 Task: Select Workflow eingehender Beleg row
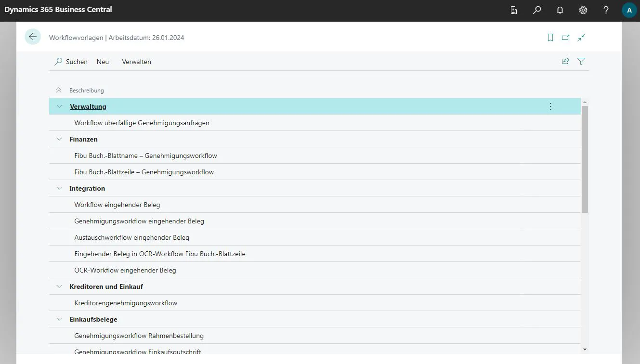tap(315, 205)
